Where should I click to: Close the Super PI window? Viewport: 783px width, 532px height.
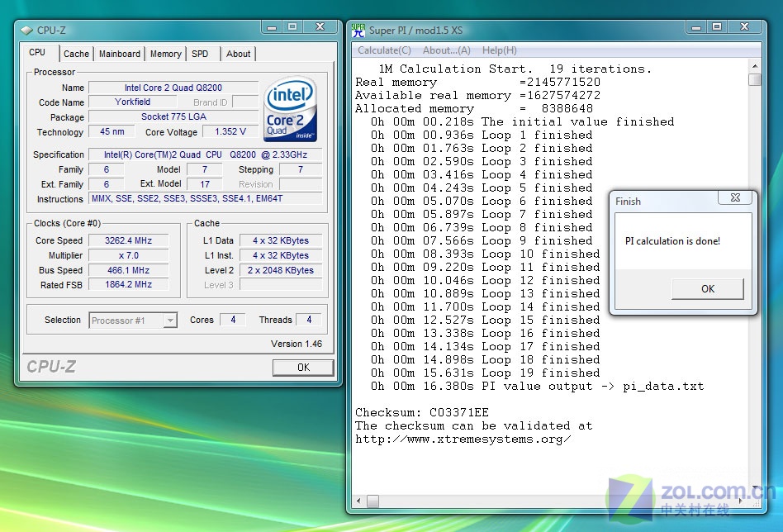click(744, 27)
